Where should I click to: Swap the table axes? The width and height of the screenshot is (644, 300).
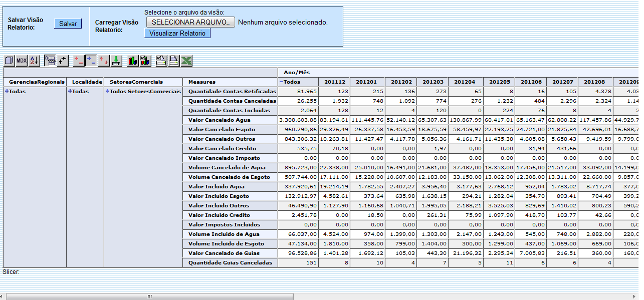(x=63, y=61)
